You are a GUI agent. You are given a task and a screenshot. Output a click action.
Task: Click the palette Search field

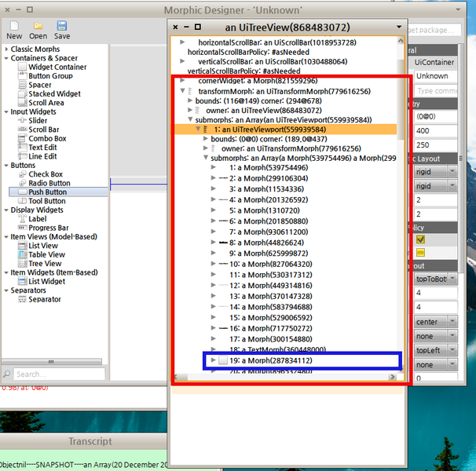55,374
